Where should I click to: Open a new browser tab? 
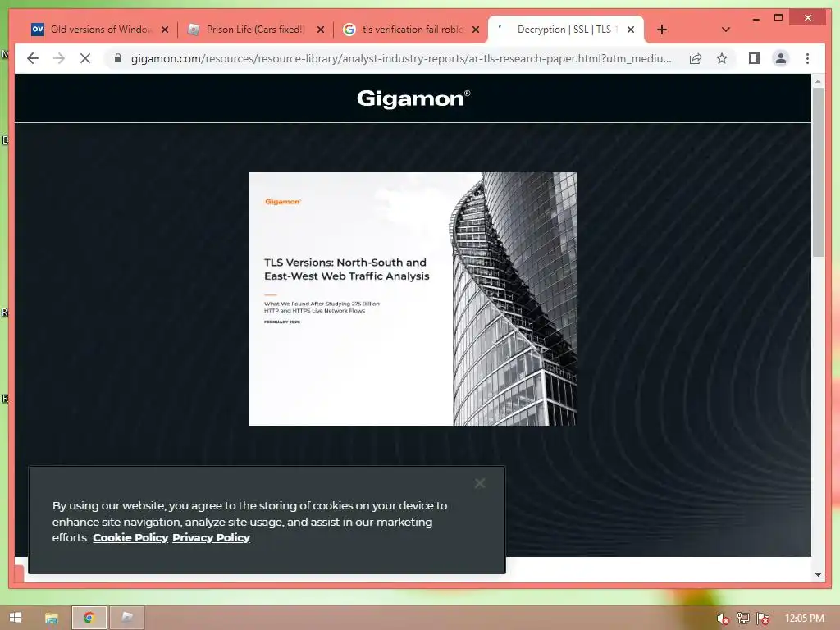(662, 30)
